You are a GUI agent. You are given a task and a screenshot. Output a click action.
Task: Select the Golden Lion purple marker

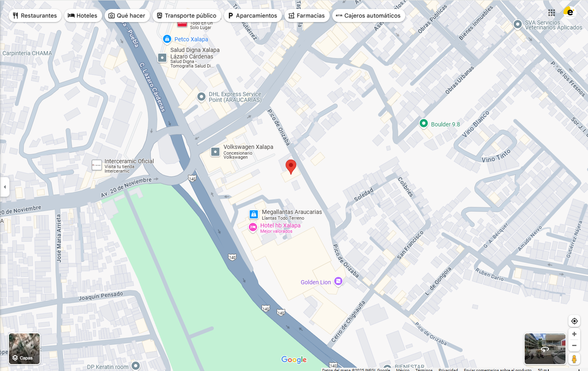338,281
